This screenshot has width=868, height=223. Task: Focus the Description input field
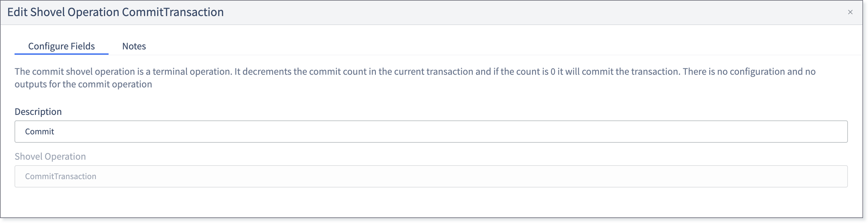click(431, 132)
